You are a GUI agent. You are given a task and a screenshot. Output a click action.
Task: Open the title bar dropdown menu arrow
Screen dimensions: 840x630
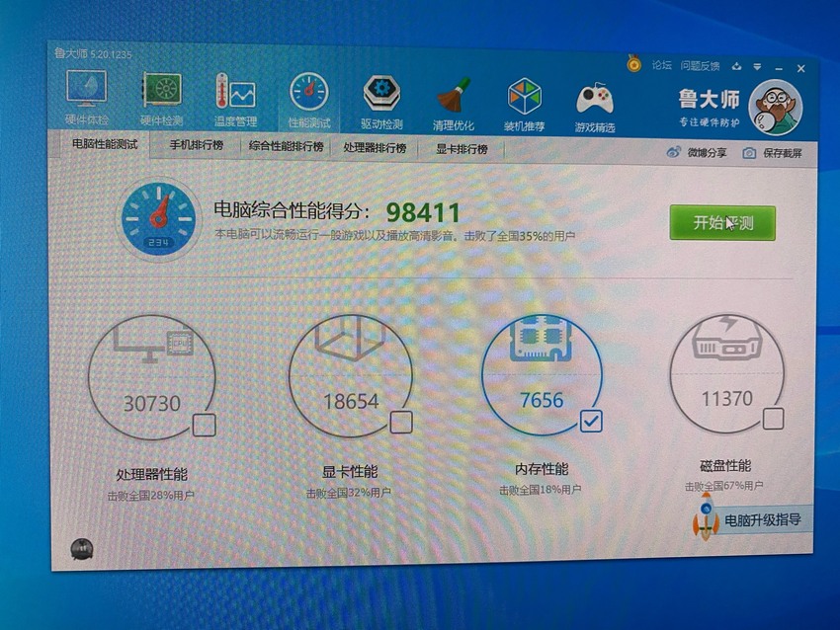[757, 67]
